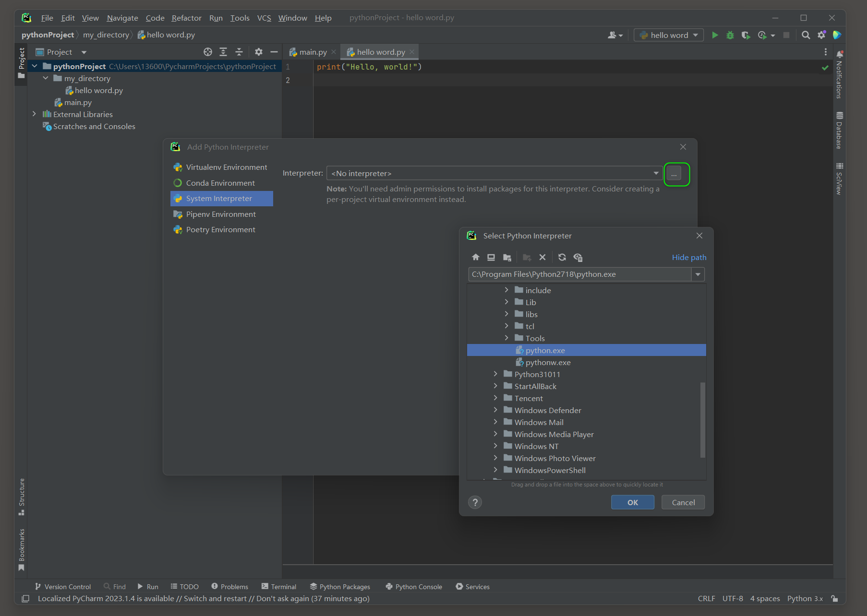Toggle tool window bars icon in status bar
867x616 pixels.
click(x=25, y=598)
